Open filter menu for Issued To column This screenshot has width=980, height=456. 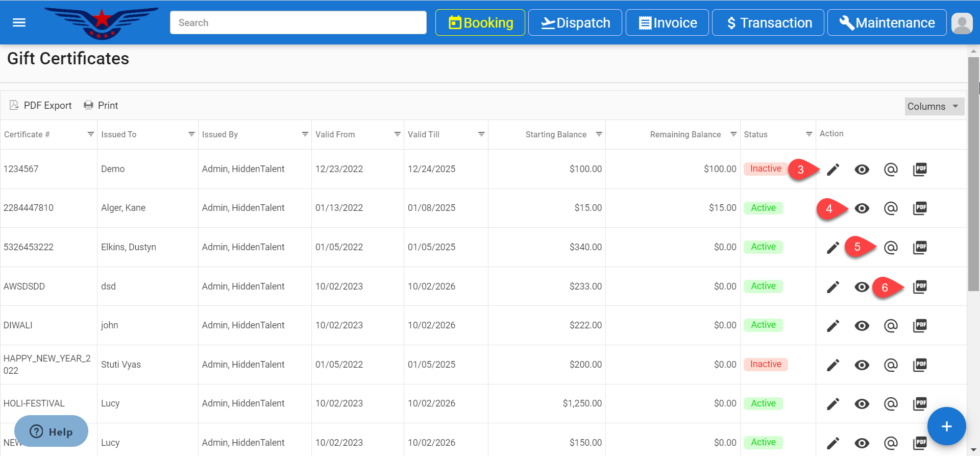[191, 134]
